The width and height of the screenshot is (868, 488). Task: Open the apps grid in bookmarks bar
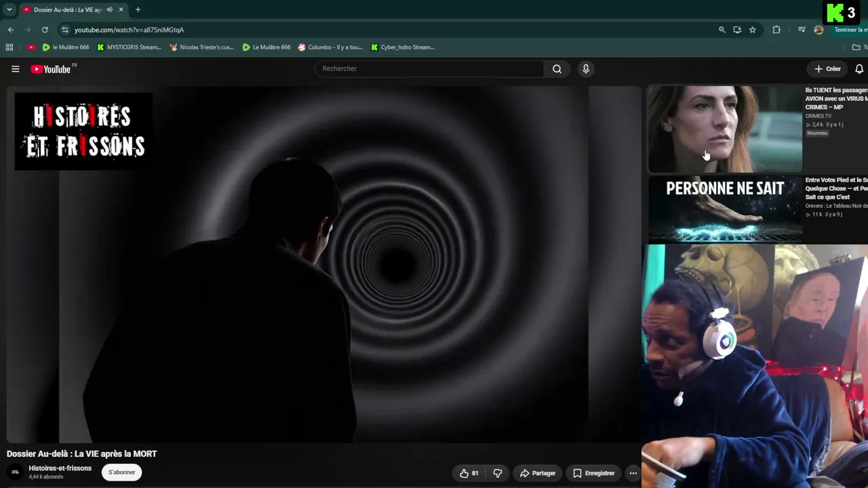coord(9,47)
